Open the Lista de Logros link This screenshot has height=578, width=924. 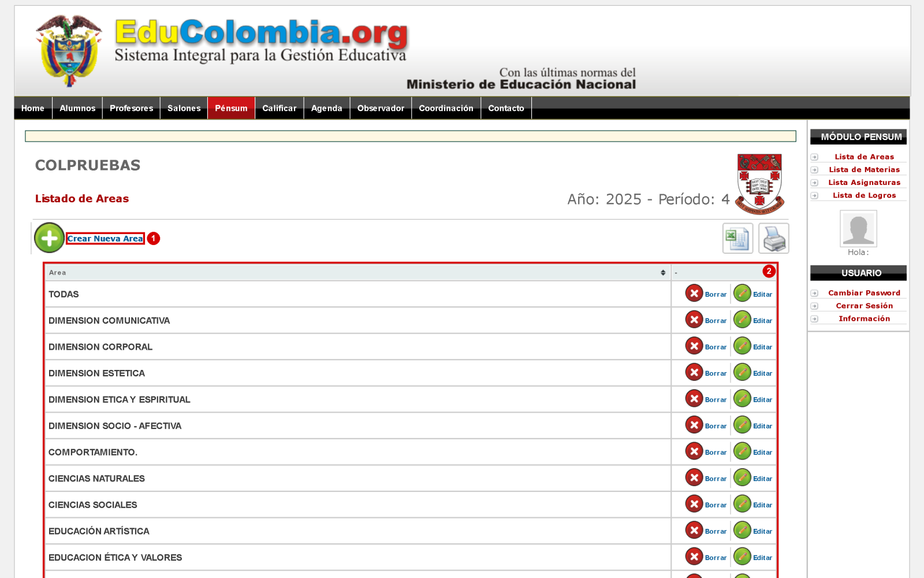coord(864,195)
